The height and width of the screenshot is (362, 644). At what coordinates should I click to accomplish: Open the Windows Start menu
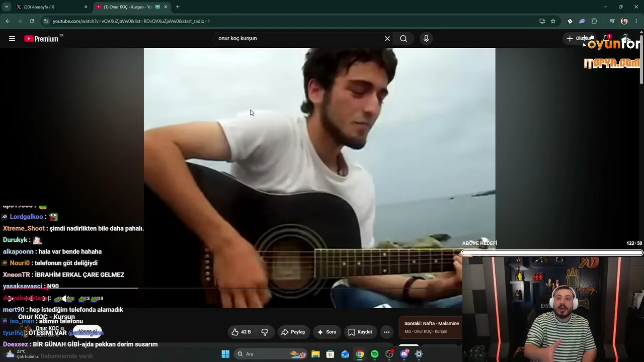coord(225,354)
